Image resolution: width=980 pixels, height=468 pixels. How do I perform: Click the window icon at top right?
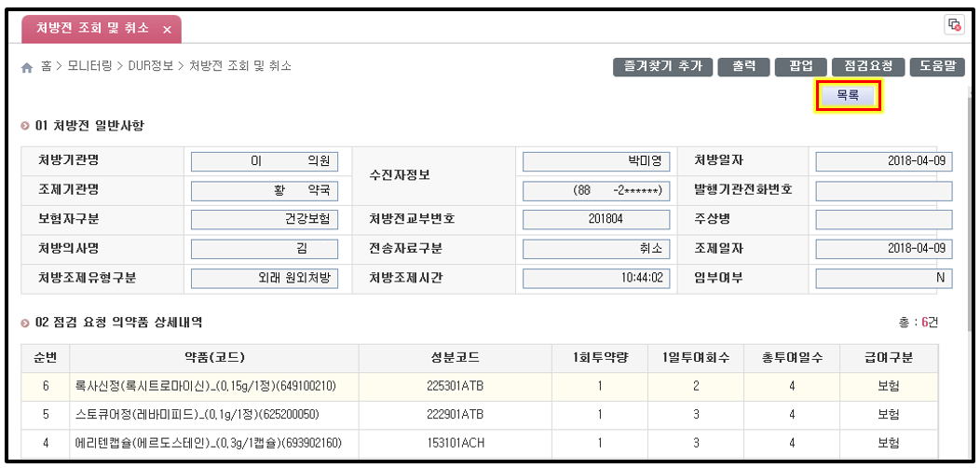954,25
